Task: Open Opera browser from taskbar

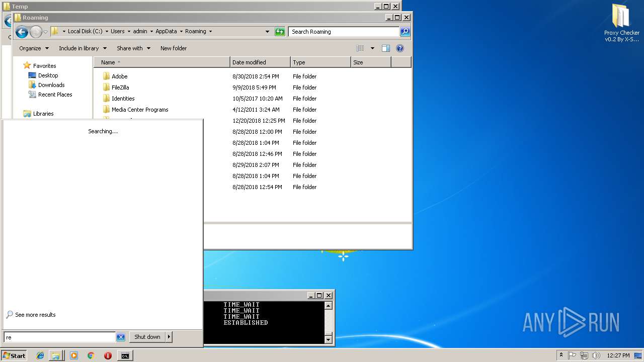Action: tap(108, 355)
